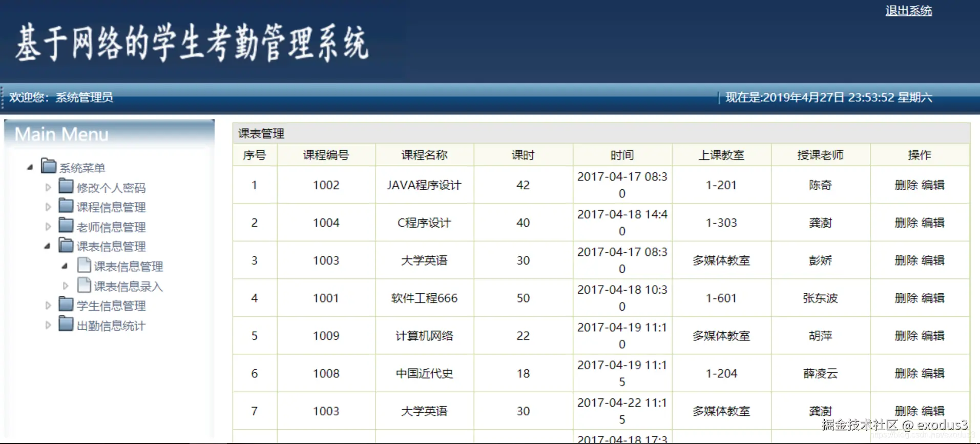
Task: Click the 上课教室 column header
Action: coord(721,155)
